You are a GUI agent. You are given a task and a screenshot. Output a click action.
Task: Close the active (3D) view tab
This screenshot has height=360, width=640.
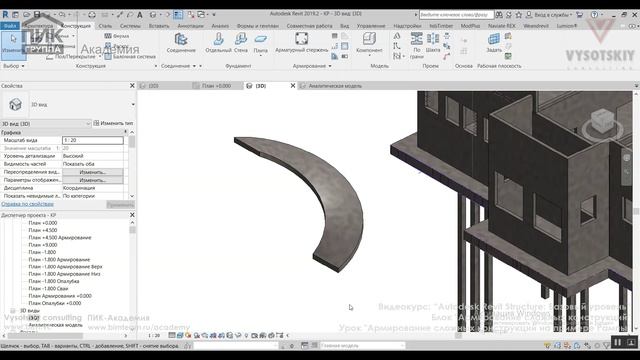(293, 86)
